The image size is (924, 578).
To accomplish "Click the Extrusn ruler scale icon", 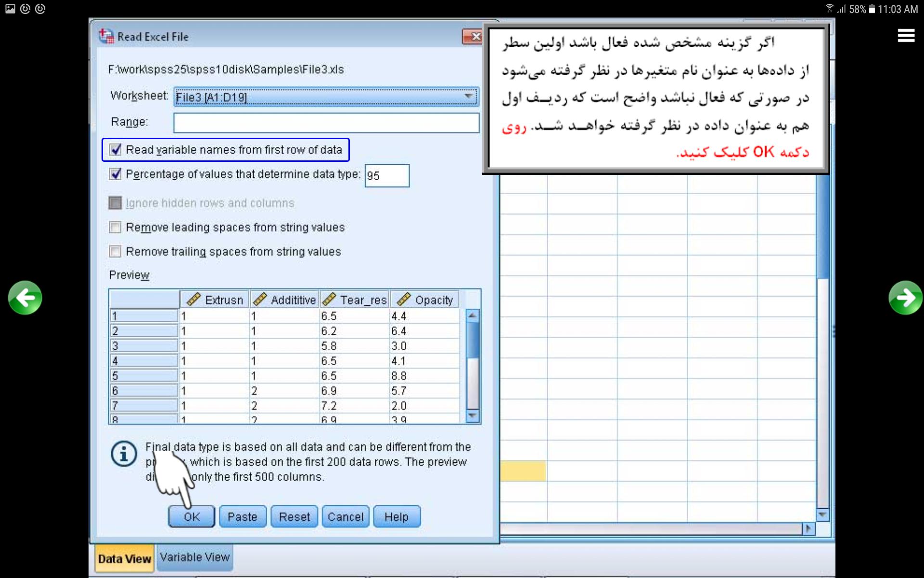I will 193,300.
